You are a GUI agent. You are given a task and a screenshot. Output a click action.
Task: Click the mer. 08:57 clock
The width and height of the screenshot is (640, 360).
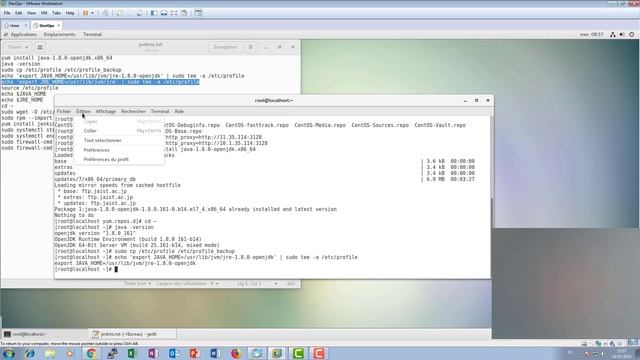(x=591, y=35)
